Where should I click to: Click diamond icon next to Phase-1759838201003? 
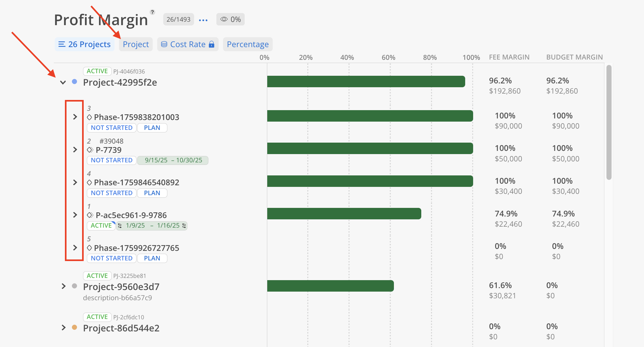point(89,117)
